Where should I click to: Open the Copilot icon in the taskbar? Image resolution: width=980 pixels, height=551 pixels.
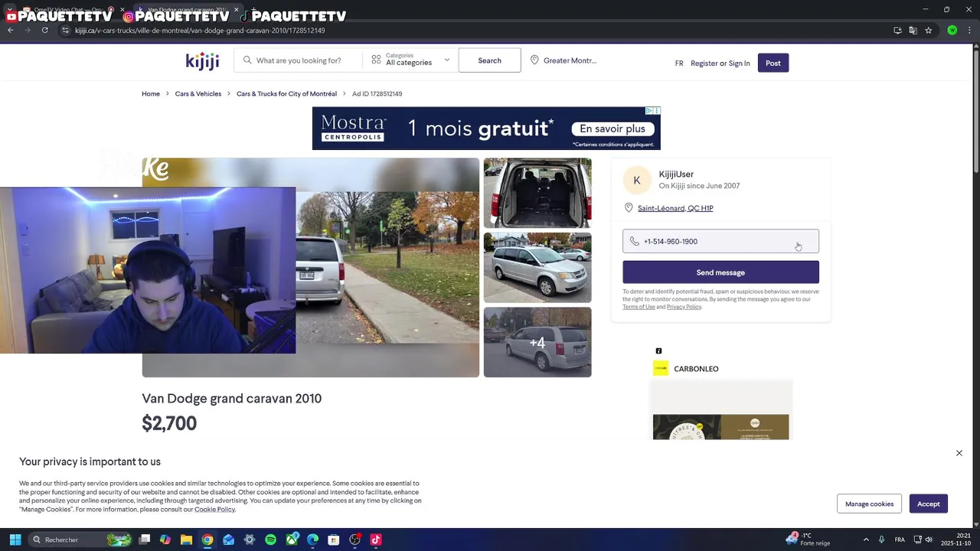[x=165, y=540]
